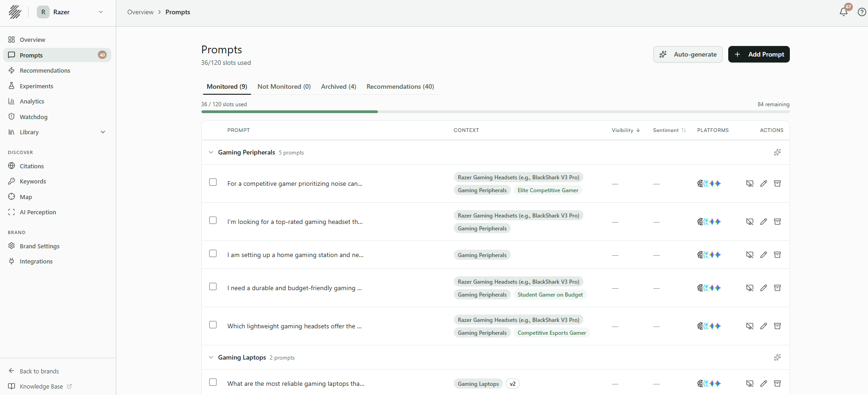
Task: Switch to Recommendations (40) tab
Action: coord(400,86)
